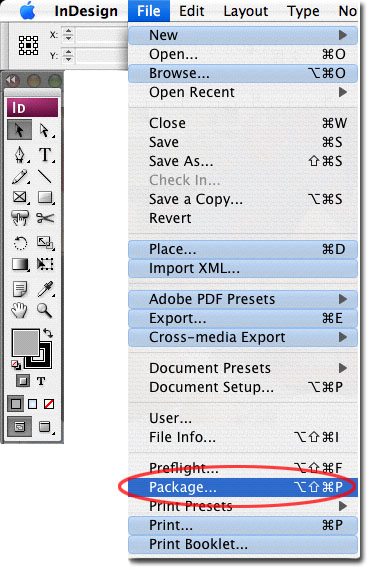Click the gray fill color swatch

tap(25, 342)
